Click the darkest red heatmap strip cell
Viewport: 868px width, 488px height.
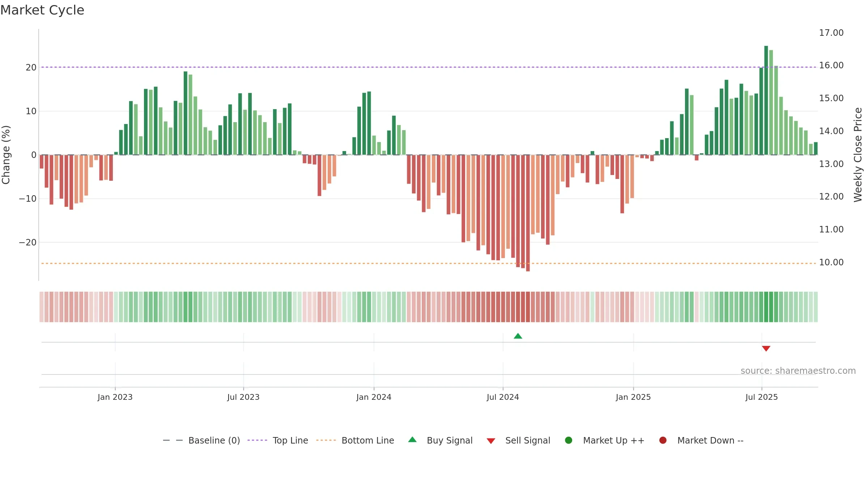(x=528, y=307)
